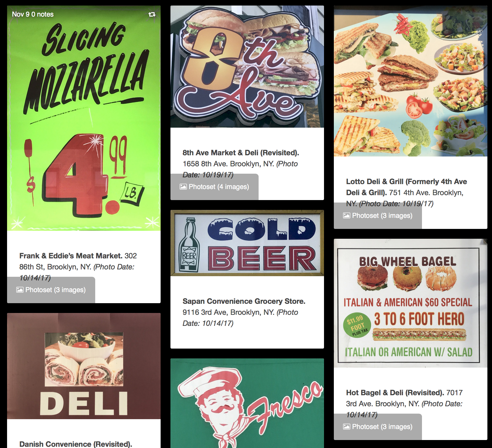Open the sandwiches and salads photo
Viewport: 492px width, 448px height.
pyautogui.click(x=411, y=81)
